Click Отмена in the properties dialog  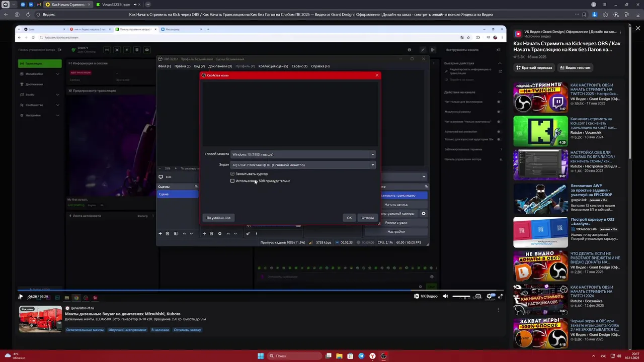[x=368, y=218]
